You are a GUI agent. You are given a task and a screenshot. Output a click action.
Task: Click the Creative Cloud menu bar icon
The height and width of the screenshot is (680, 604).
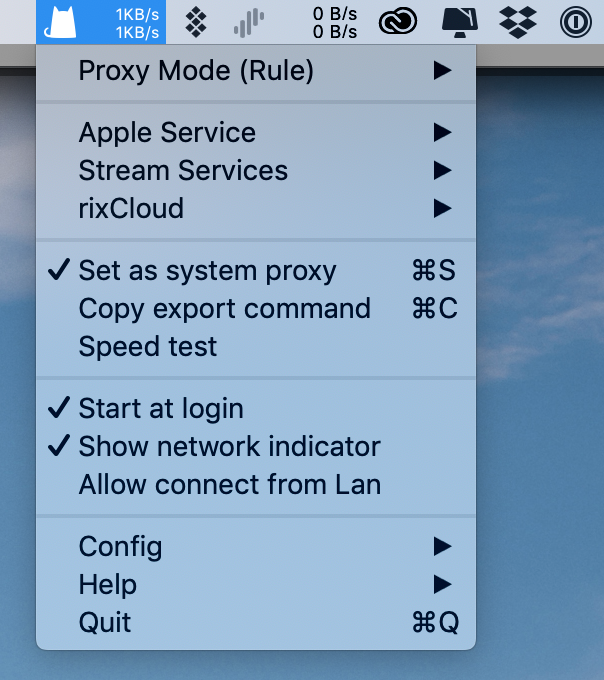(400, 22)
